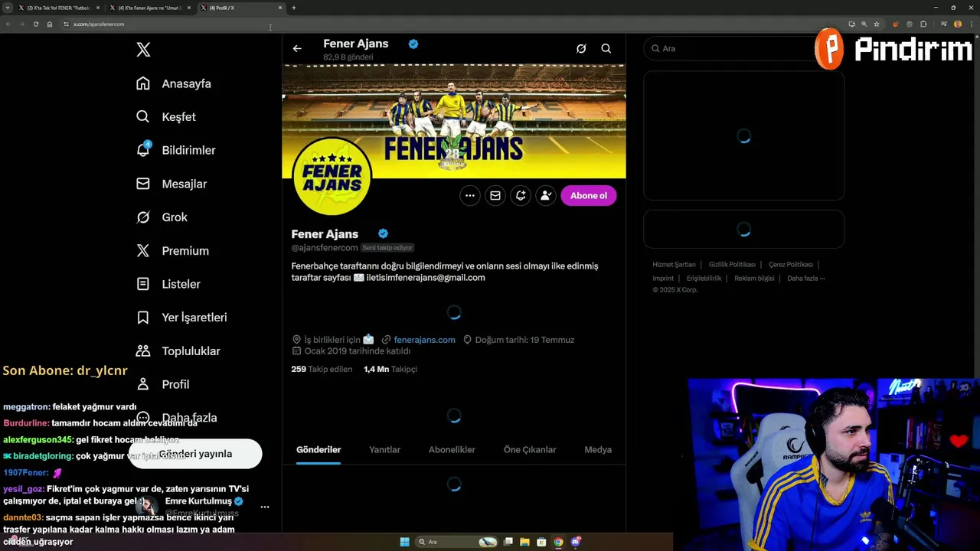
Task: Open Hizmet Şartları footer link
Action: tap(674, 265)
